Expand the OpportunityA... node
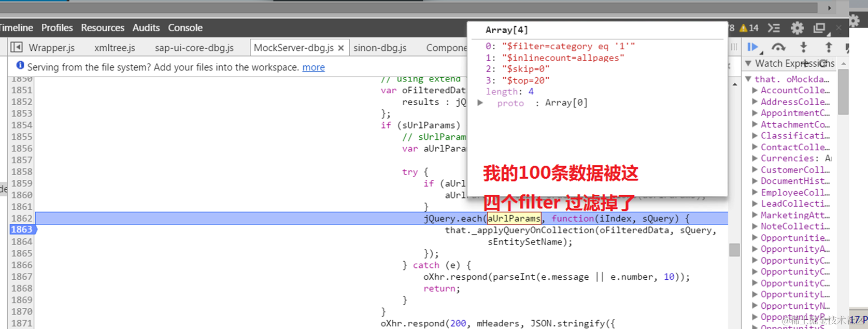Viewport: 868px width, 329px height. [x=755, y=249]
